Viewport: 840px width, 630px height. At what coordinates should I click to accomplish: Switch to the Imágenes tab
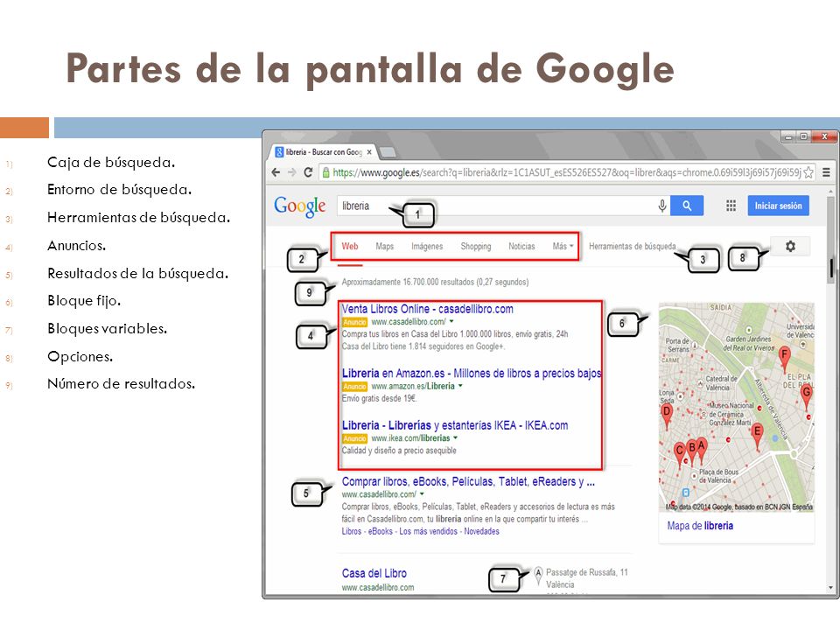pyautogui.click(x=427, y=247)
